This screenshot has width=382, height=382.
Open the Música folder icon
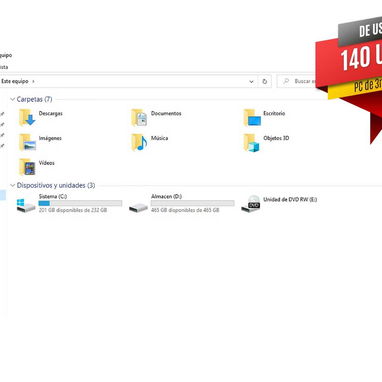pyautogui.click(x=139, y=142)
